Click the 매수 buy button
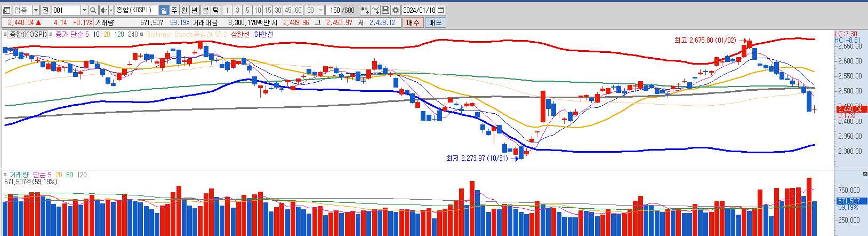Viewport: 868px width, 236px height. point(413,22)
